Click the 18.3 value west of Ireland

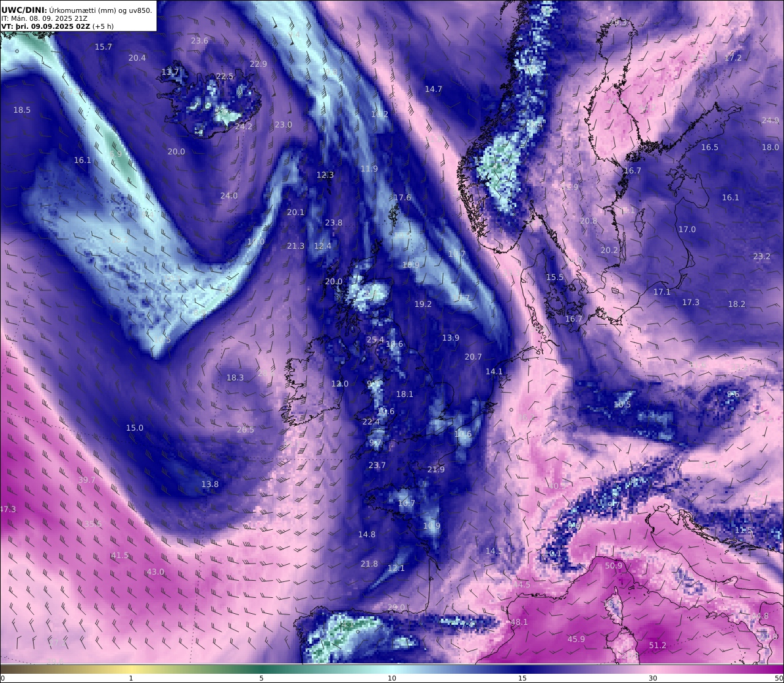pos(235,378)
